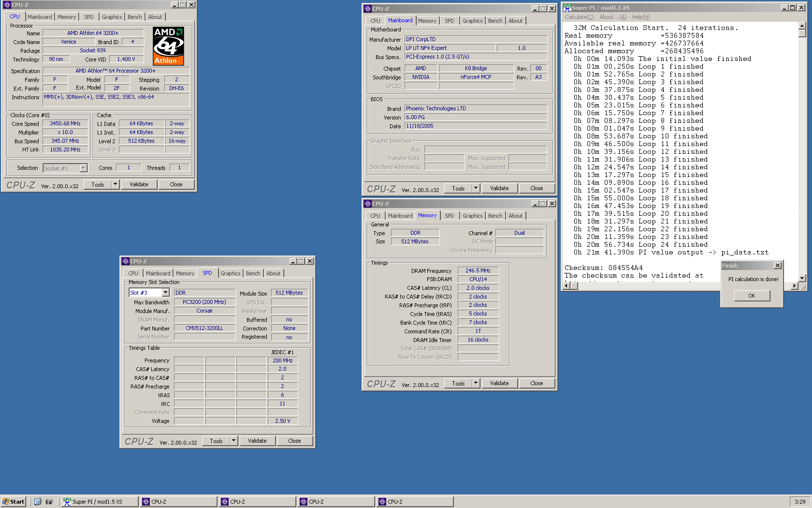Expand the Tools arrow in the CPU tab window

[x=115, y=184]
